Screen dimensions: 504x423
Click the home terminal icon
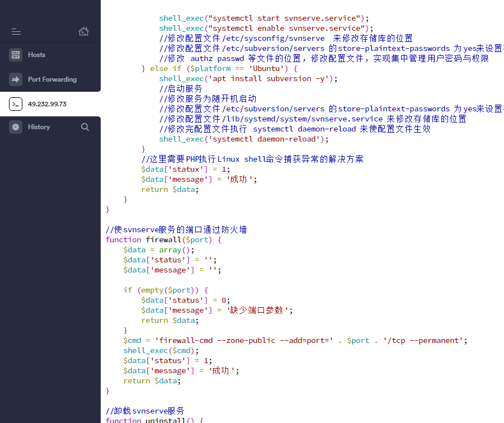pos(83,31)
